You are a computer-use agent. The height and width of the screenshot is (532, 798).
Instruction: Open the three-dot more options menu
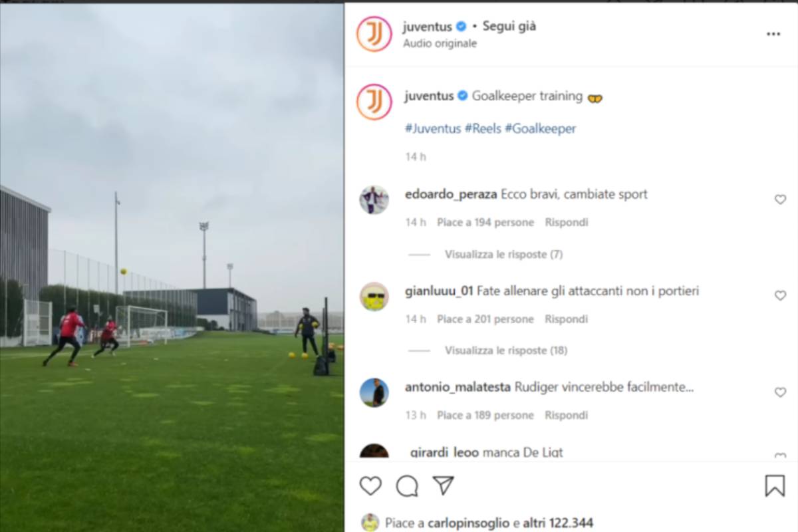click(773, 34)
